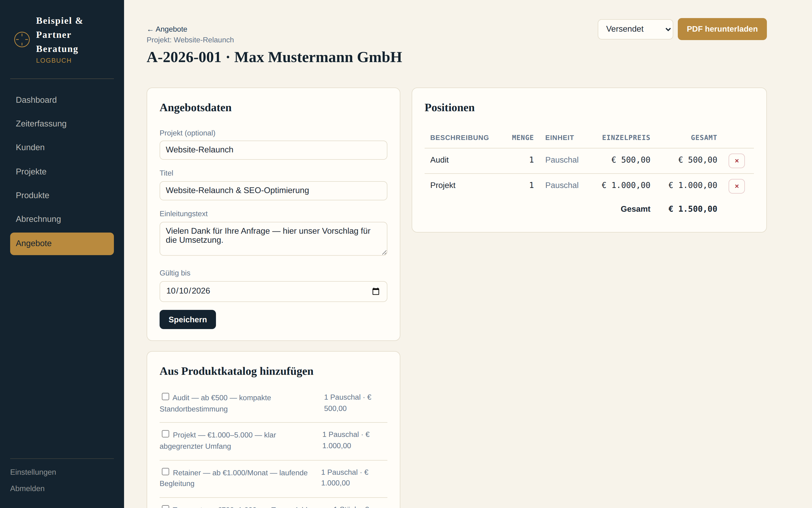The height and width of the screenshot is (508, 812).
Task: Click the Audit description cell
Action: [x=439, y=160]
